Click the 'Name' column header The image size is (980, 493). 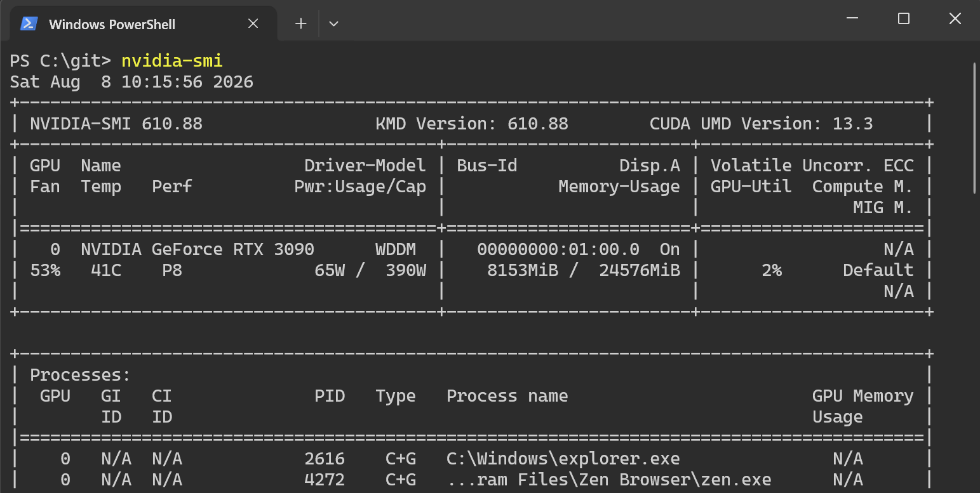(x=101, y=166)
